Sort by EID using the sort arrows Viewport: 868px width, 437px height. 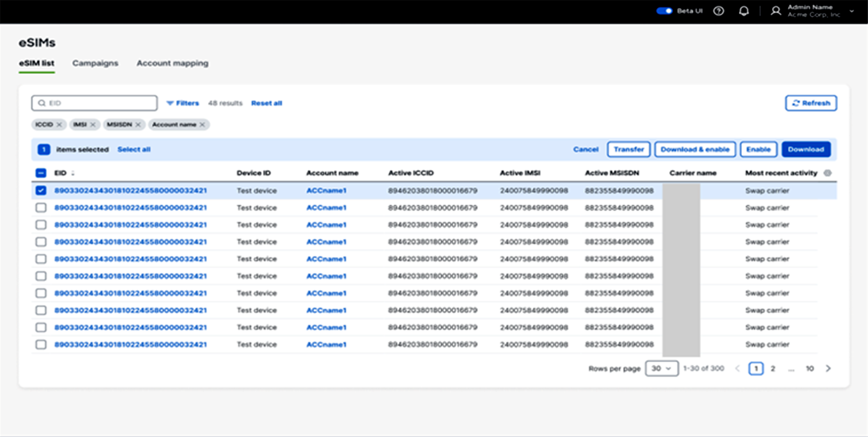(73, 173)
